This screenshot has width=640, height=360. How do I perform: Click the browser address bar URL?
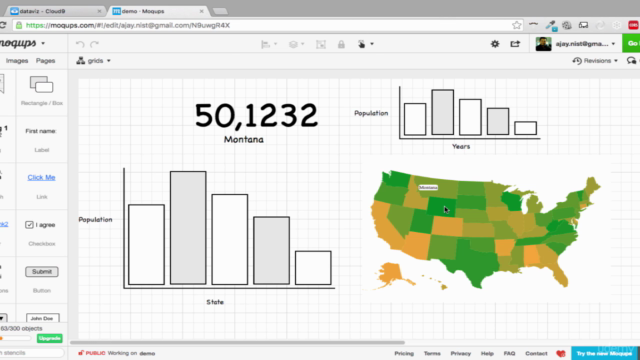128,25
